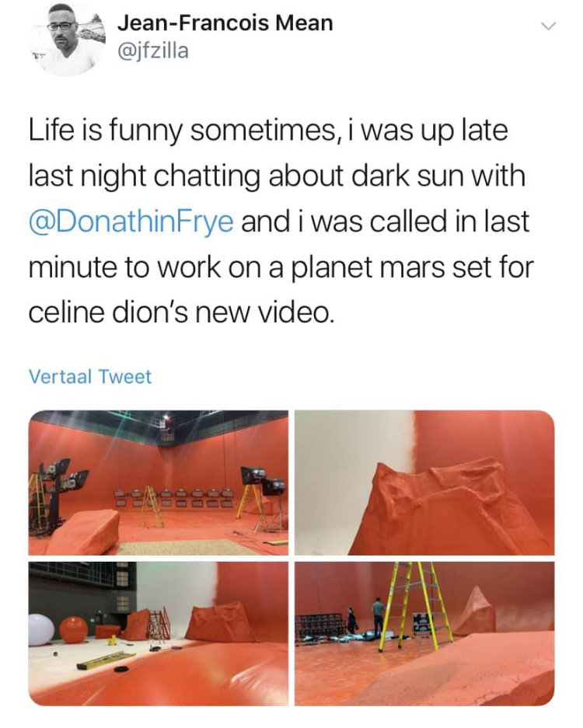Select the person standing in bottom-right photo
Viewport: 583px width, 728px height.
click(x=379, y=617)
